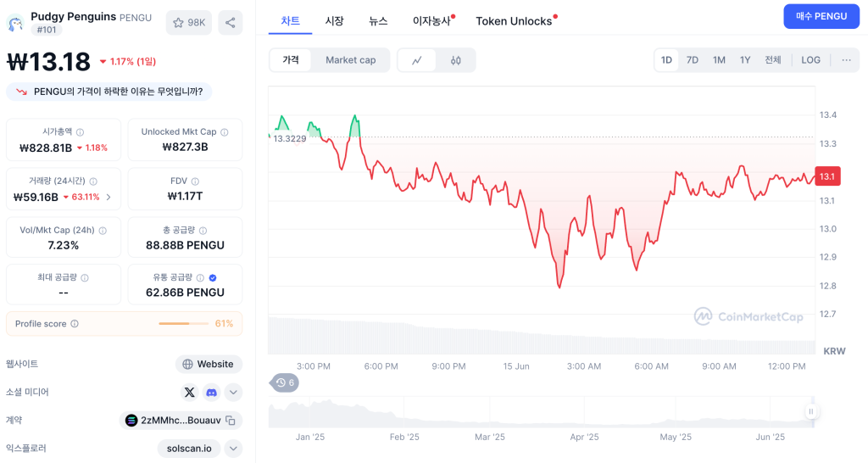Viewport: 868px width, 463px height.
Task: Expand the explorer list next to solscan.io
Action: [234, 449]
